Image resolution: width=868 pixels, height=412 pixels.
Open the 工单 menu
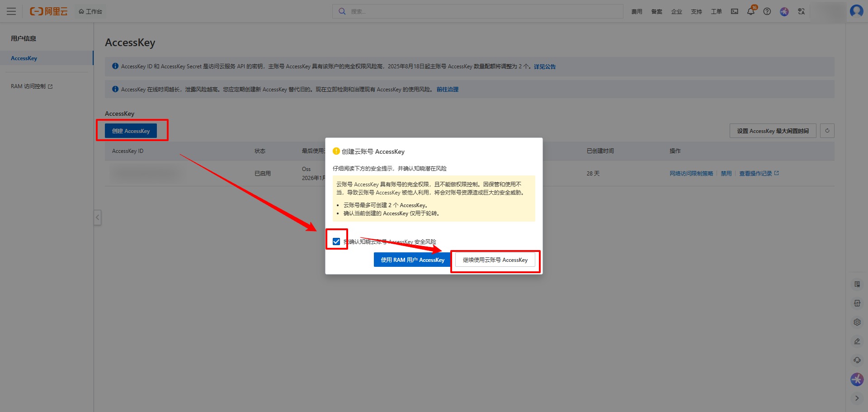716,12
